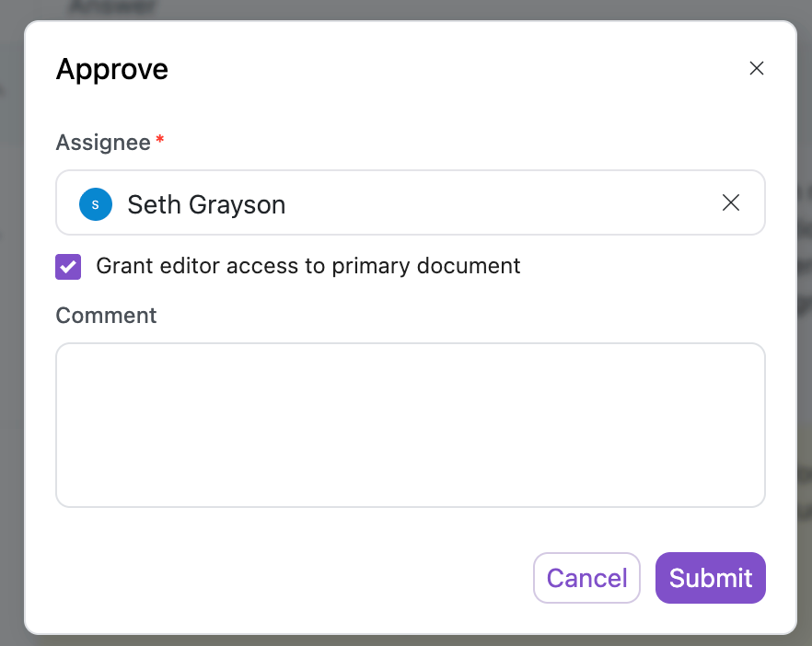Click the letter 's' in the avatar

tap(96, 204)
